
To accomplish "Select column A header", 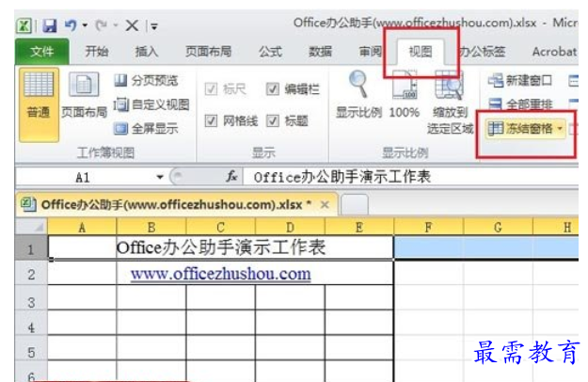I will click(82, 227).
